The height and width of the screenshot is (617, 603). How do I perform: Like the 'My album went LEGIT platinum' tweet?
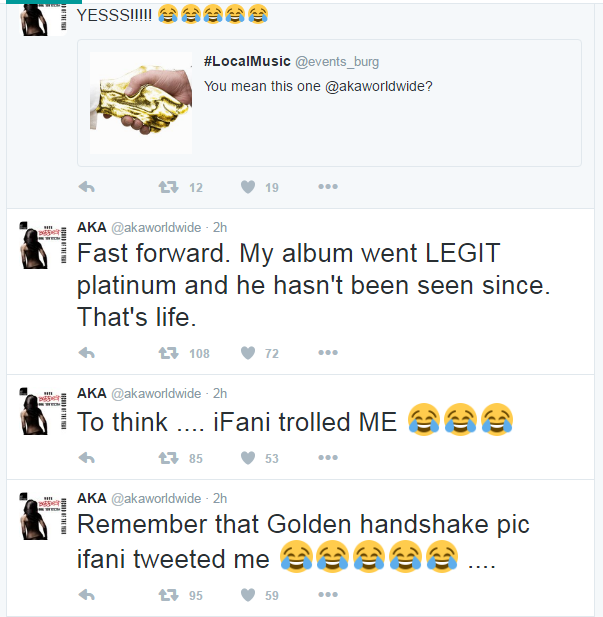[x=248, y=353]
